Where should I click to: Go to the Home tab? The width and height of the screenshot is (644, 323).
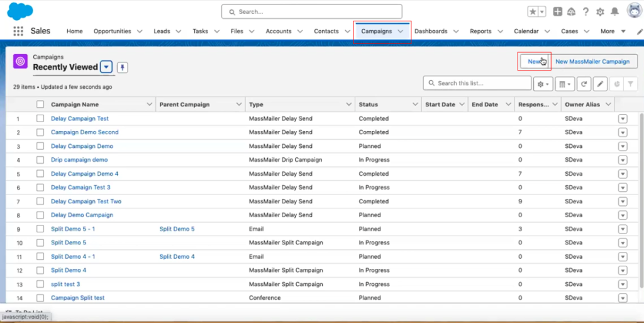(75, 31)
